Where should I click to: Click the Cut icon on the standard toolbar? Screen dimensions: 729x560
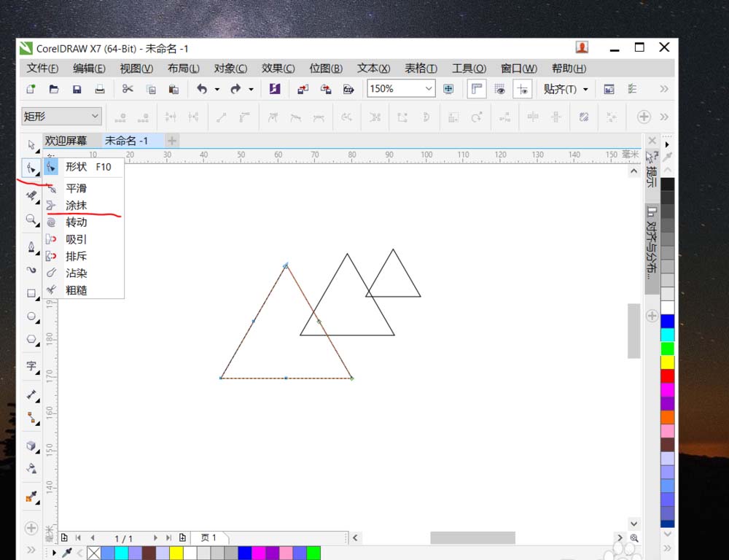[x=127, y=88]
